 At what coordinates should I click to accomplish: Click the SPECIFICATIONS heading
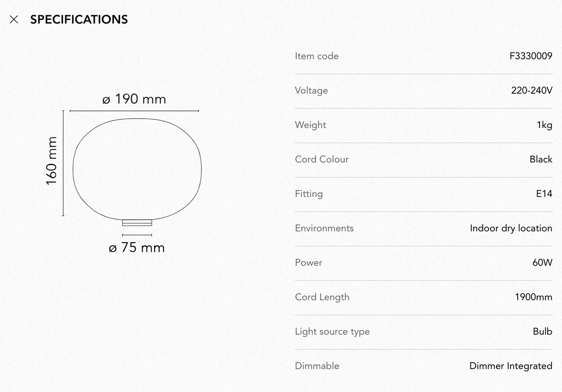(x=79, y=19)
